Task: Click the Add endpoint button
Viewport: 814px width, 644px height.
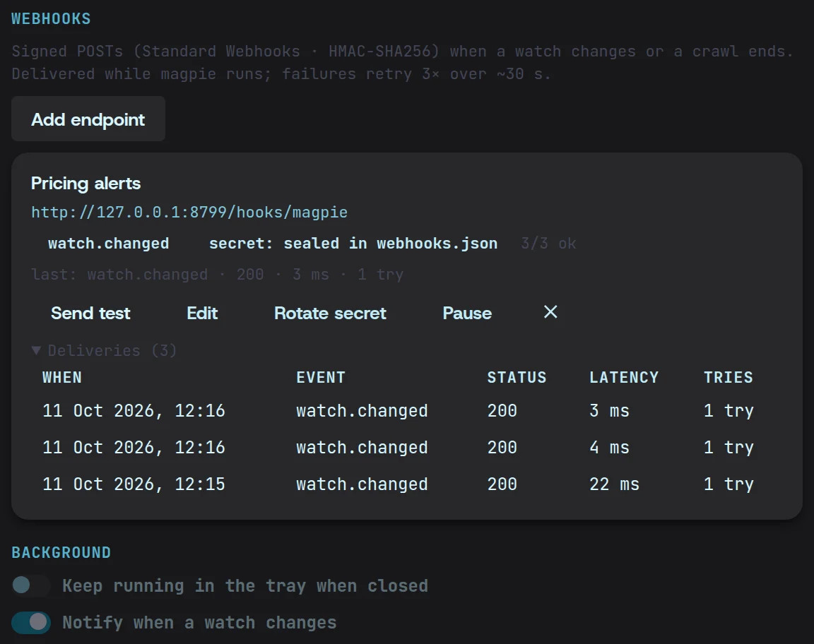Action: pos(88,119)
